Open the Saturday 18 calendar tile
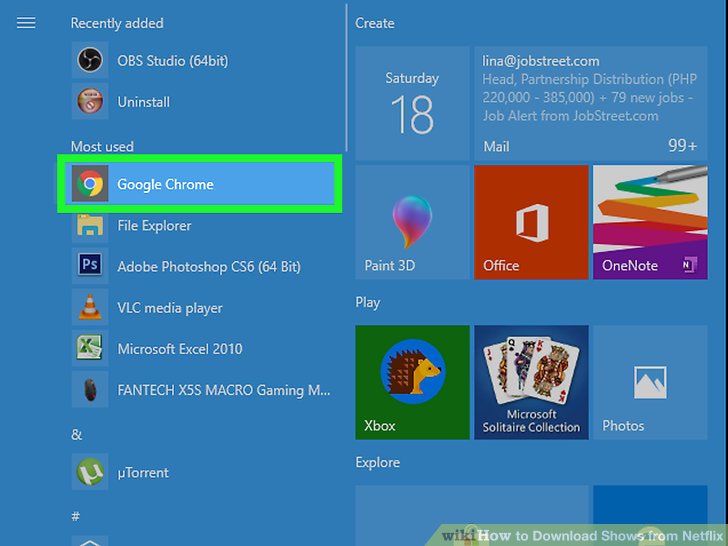728x546 pixels. [412, 103]
